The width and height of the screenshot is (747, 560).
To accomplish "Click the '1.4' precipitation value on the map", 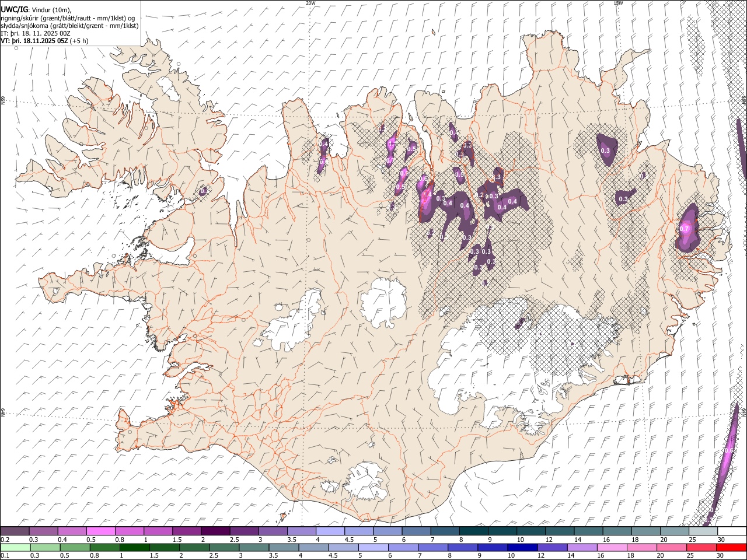I will (x=427, y=194).
